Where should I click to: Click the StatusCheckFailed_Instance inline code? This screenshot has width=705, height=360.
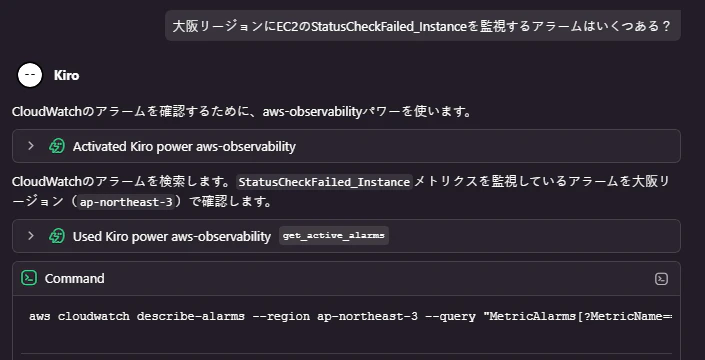(324, 182)
